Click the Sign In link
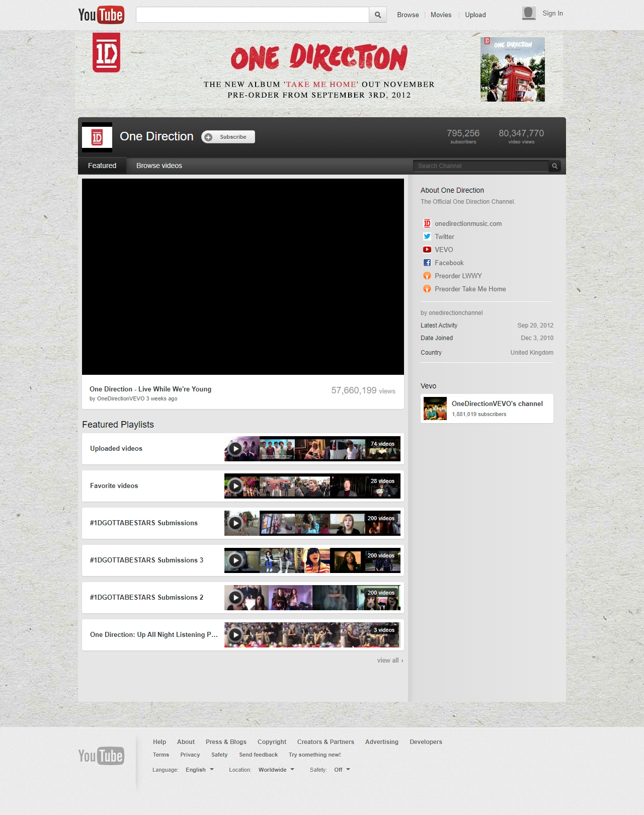 tap(552, 14)
